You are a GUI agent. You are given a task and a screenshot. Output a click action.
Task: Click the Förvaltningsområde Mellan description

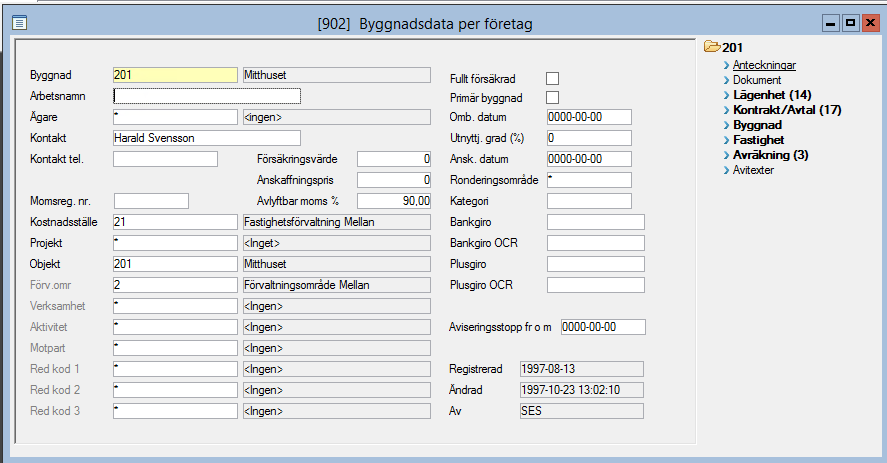(337, 285)
